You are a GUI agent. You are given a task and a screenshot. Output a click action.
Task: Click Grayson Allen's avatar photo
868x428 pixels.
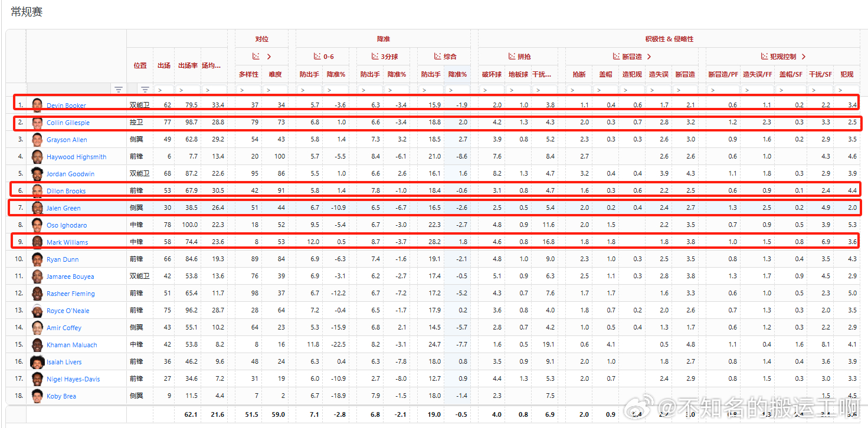pyautogui.click(x=38, y=140)
